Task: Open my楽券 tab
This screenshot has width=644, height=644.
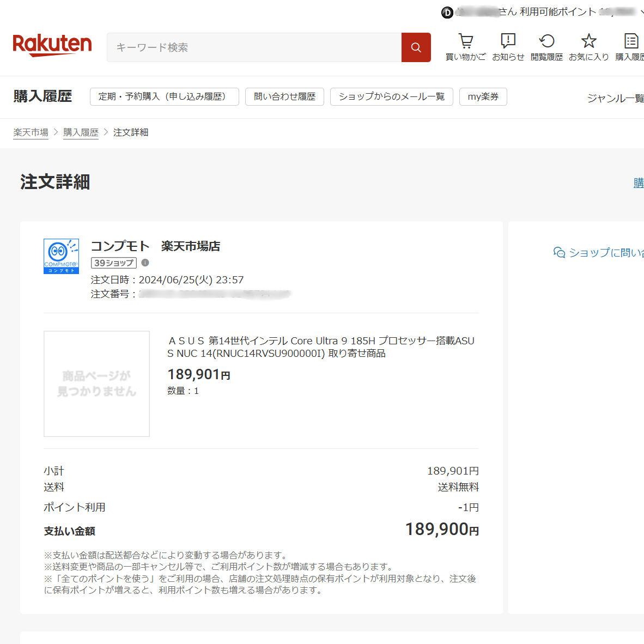Action: tap(483, 96)
